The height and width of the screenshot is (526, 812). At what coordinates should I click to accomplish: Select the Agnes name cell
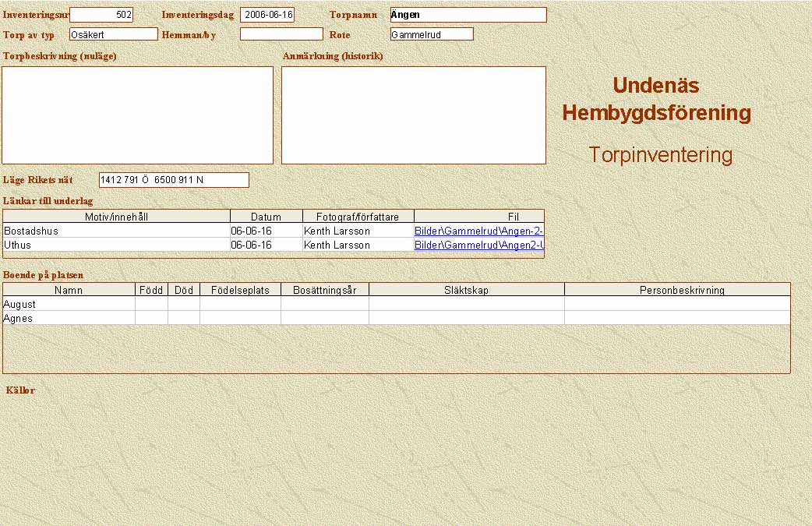69,318
